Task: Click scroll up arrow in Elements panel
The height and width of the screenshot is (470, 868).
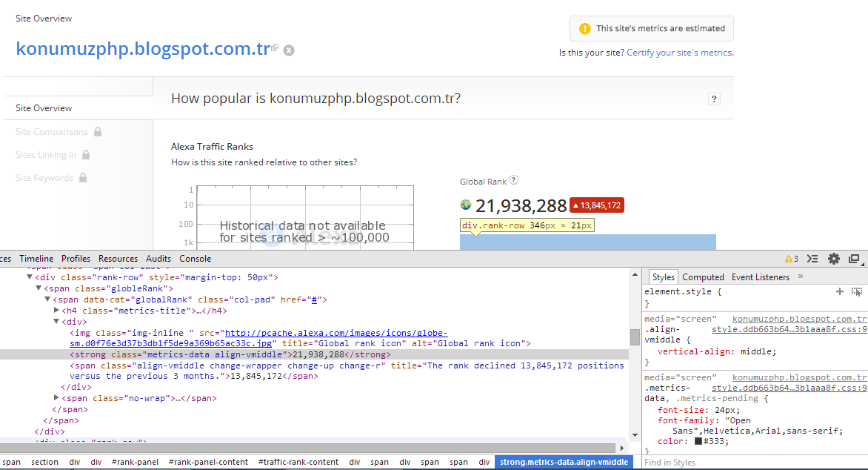Action: tap(635, 274)
